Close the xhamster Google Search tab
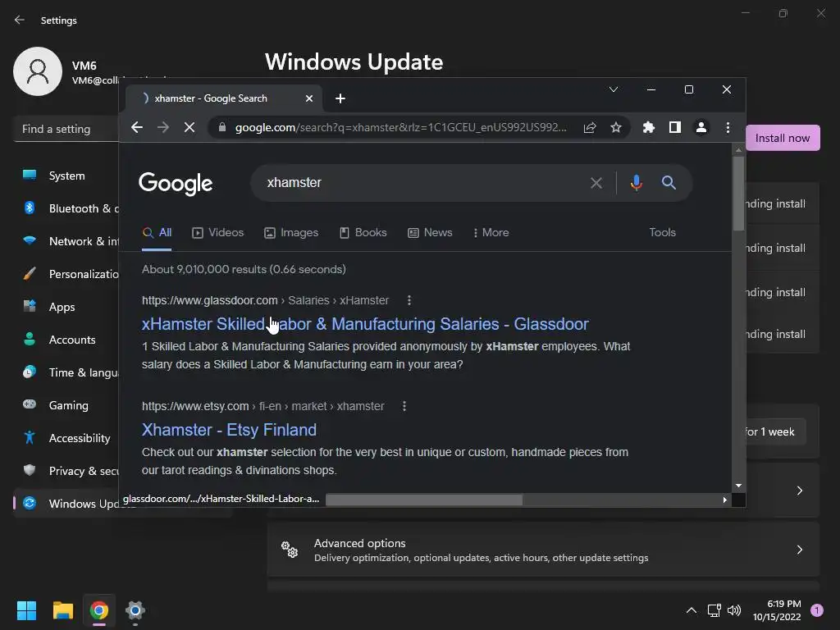The image size is (840, 630). point(309,98)
